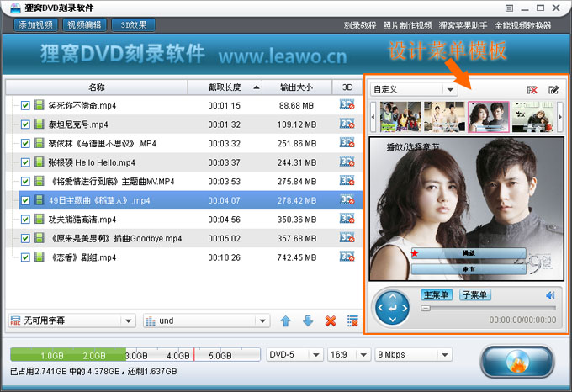572x392 pixels.
Task: Move selected video up with blue up arrow
Action: click(x=286, y=320)
